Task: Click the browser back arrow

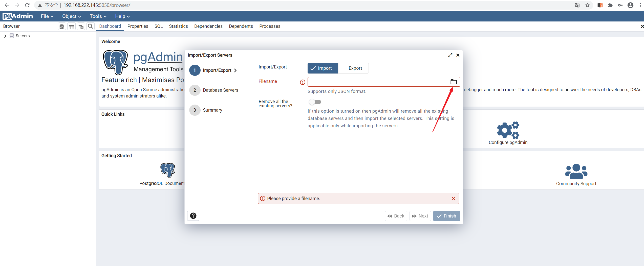Action: coord(7,5)
